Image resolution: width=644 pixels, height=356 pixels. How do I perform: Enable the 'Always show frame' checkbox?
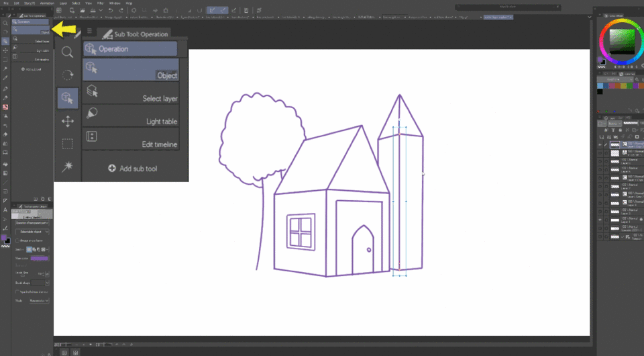coord(17,240)
